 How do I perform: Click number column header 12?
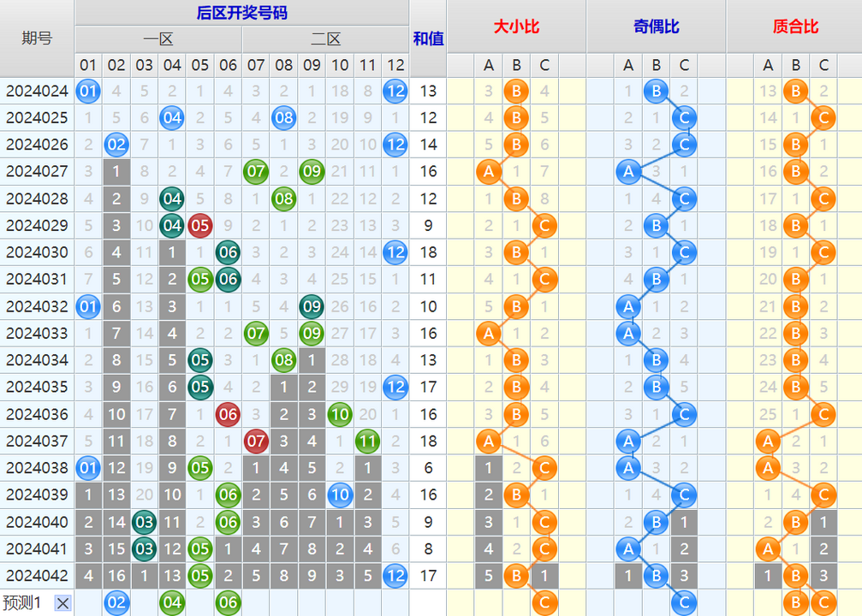pyautogui.click(x=395, y=65)
